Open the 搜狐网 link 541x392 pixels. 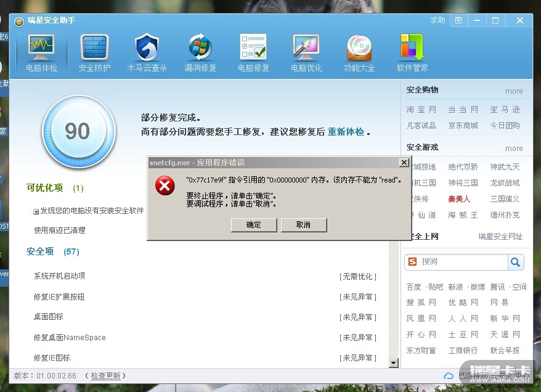[x=421, y=303]
